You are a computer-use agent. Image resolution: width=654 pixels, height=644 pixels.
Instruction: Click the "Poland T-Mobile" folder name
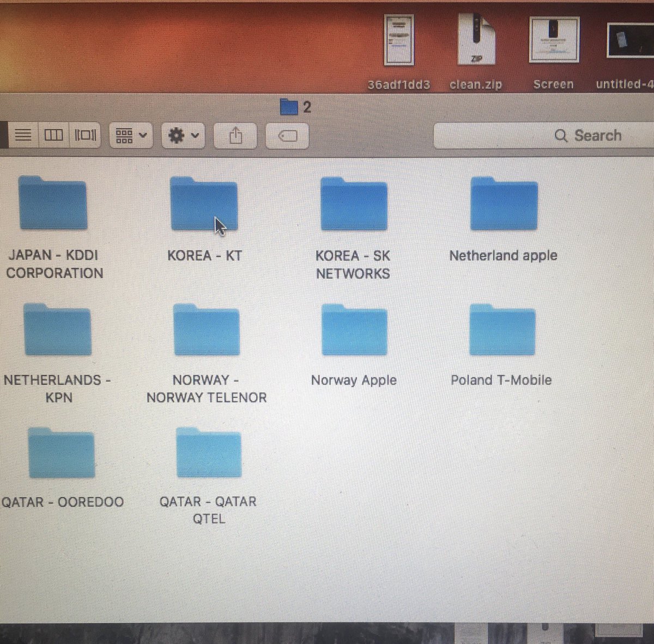click(x=501, y=380)
